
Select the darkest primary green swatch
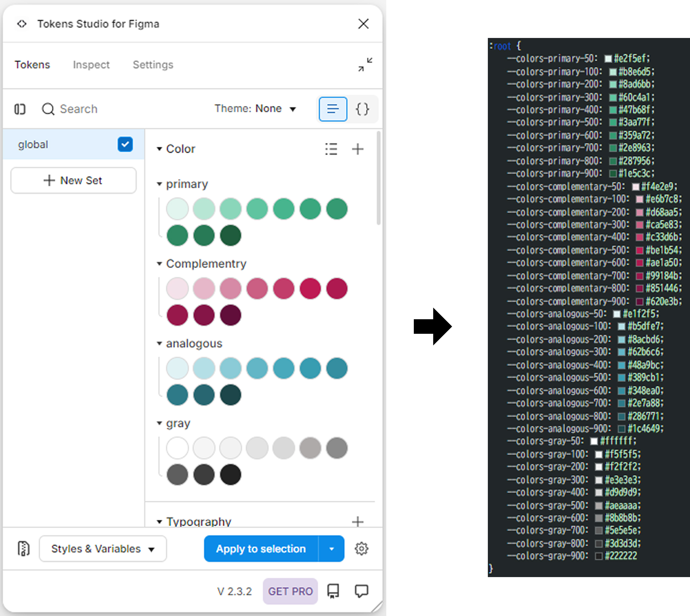(230, 235)
